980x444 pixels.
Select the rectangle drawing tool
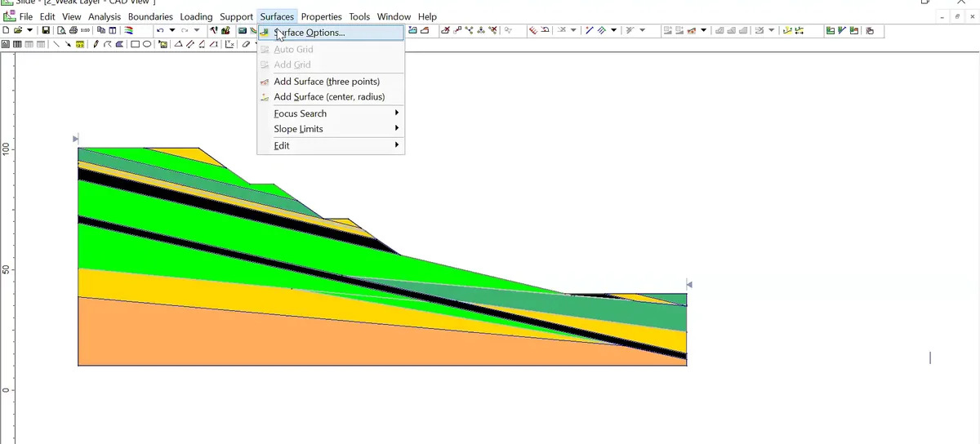pos(135,44)
